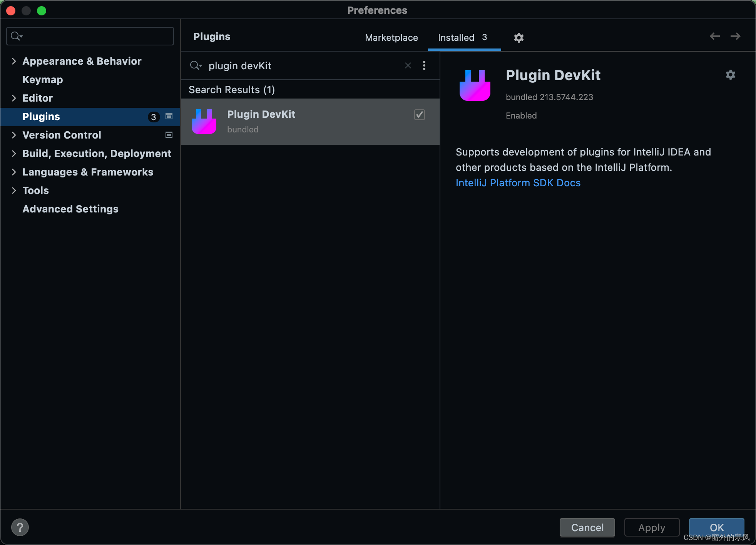
Task: Click the settings search field
Action: point(96,36)
